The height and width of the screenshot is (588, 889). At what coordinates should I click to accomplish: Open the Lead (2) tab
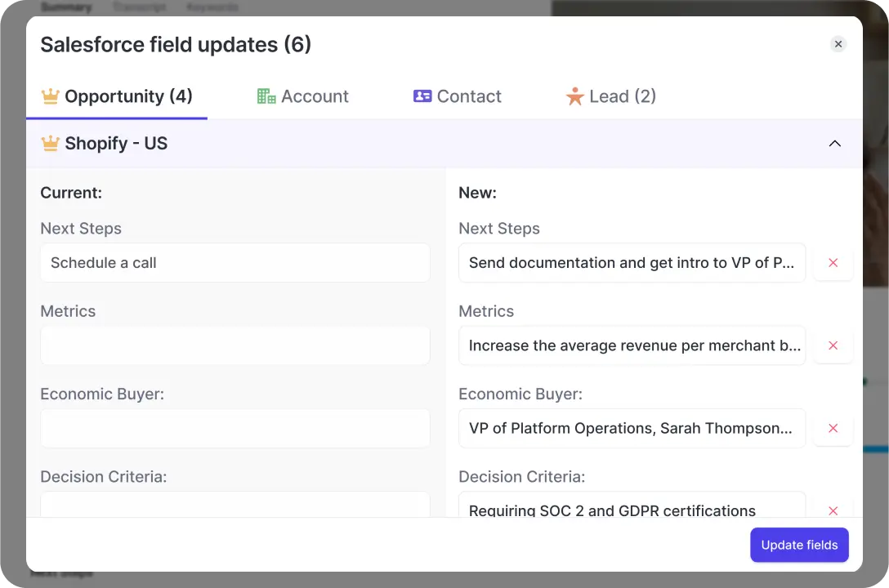coord(610,96)
